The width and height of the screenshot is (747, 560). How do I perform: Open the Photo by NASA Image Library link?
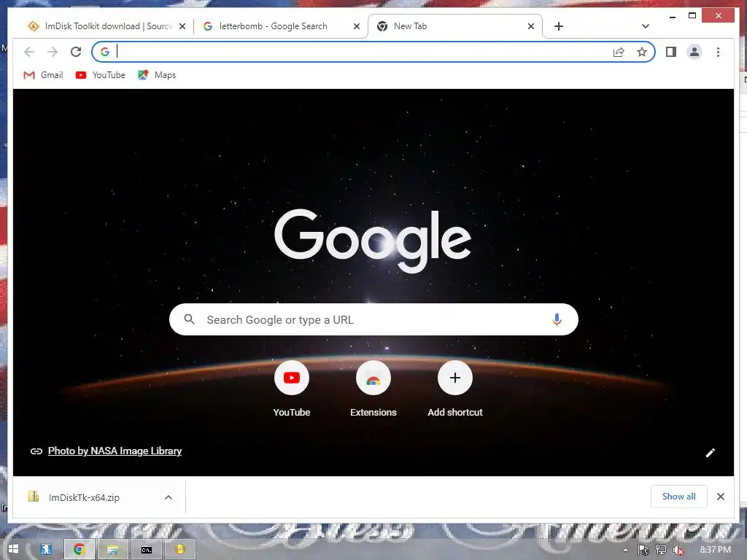tap(115, 451)
